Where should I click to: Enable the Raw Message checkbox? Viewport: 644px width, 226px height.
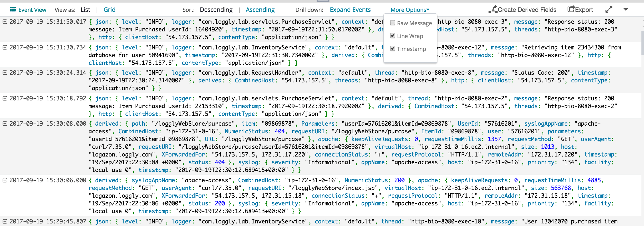tap(392, 23)
